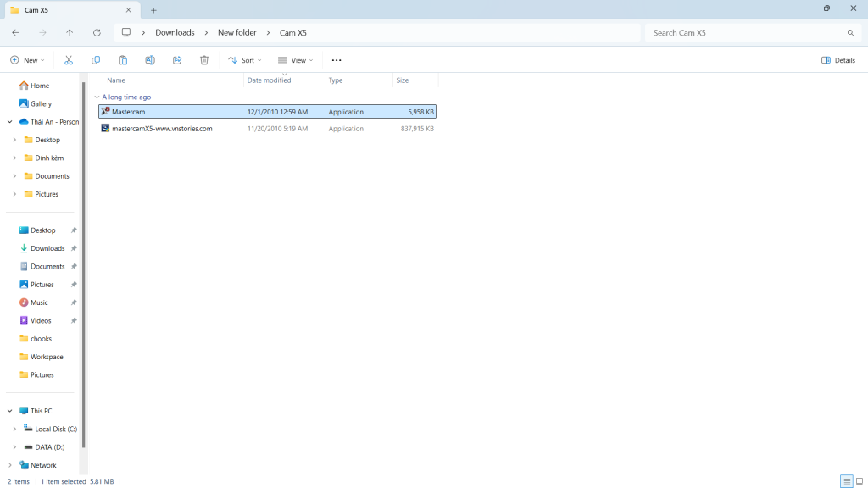This screenshot has width=868, height=488.
Task: Select pinned Desktop with pin icon
Action: pyautogui.click(x=42, y=230)
